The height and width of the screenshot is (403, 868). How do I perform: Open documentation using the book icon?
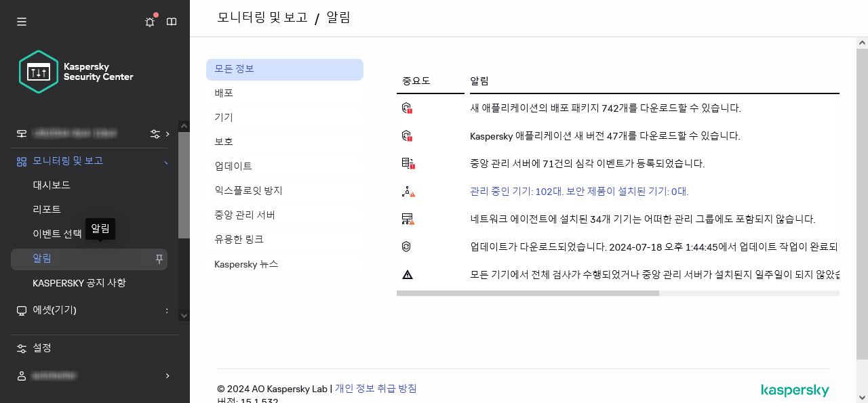pos(172,21)
